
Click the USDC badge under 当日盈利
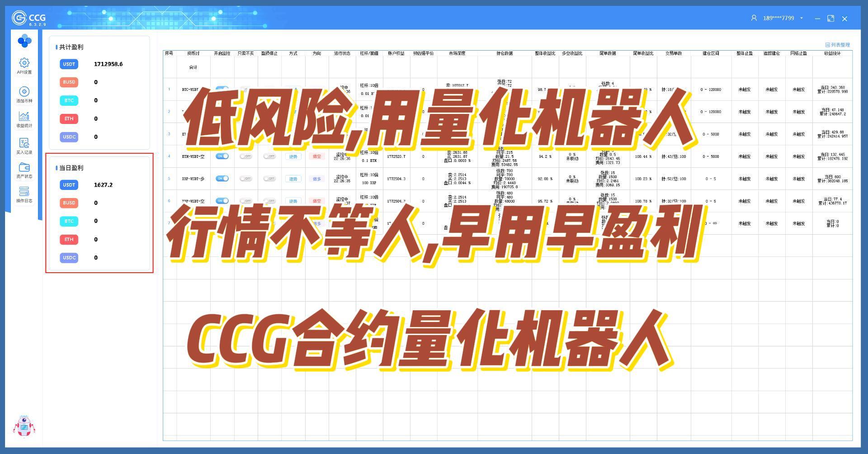pyautogui.click(x=69, y=258)
